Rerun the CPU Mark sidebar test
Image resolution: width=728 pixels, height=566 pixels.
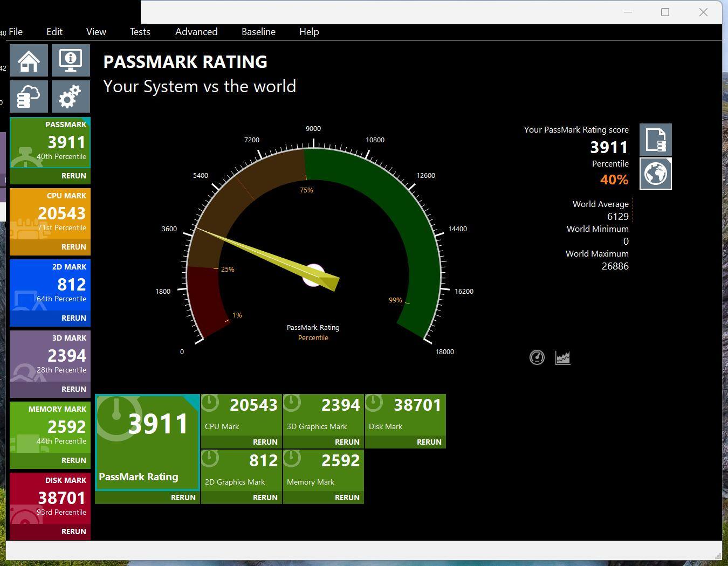pyautogui.click(x=73, y=247)
